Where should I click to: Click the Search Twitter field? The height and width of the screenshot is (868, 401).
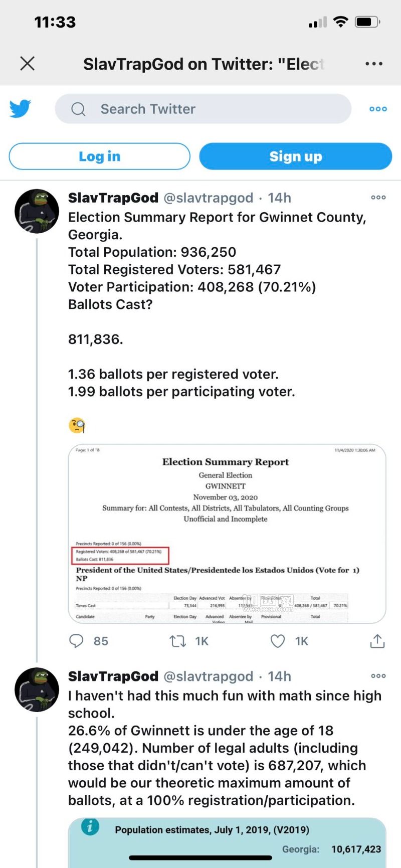pos(203,109)
